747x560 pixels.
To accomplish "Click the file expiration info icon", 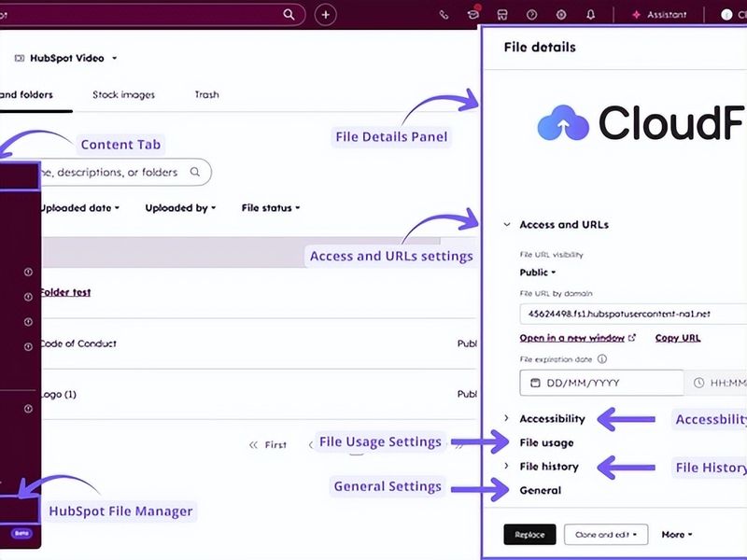I will coord(602,359).
